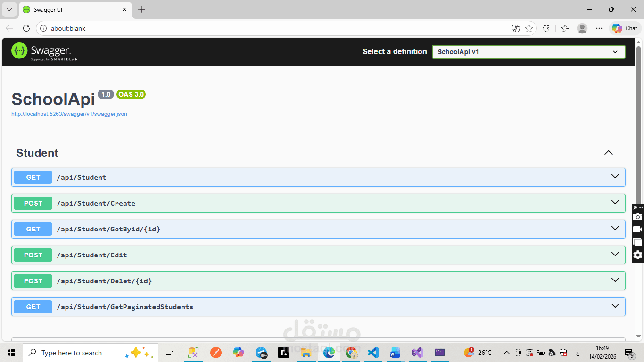644x362 pixels.
Task: Open Visual Studio Code from the taskbar
Action: point(373,352)
